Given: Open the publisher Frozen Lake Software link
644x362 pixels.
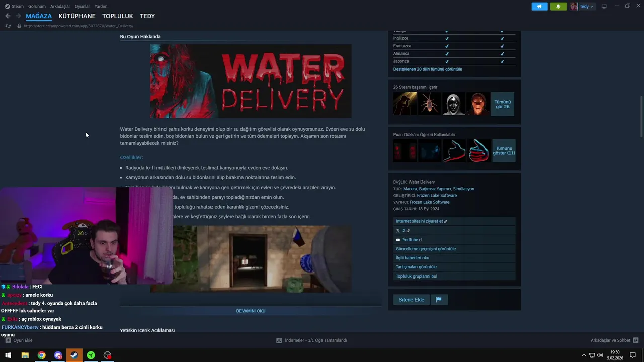Looking at the screenshot, I should [x=430, y=202].
